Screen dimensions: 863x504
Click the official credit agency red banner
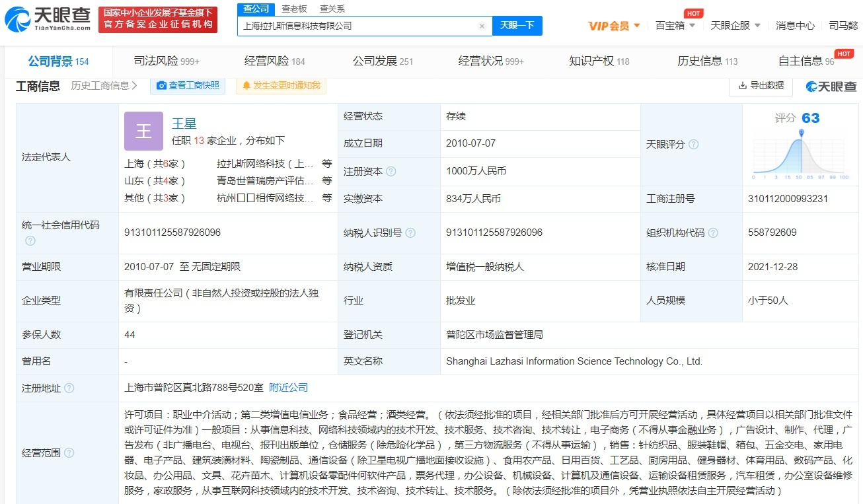158,20
